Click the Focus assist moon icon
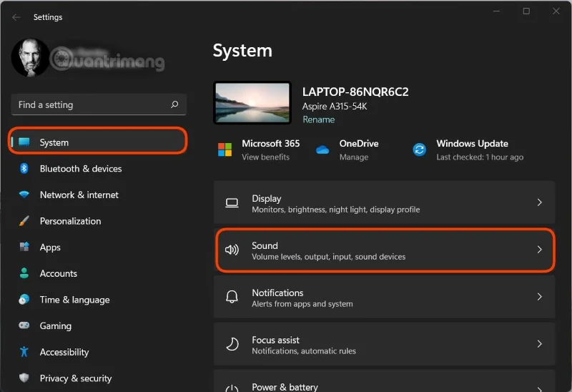Viewport: 572px width, 392px height. (x=232, y=344)
